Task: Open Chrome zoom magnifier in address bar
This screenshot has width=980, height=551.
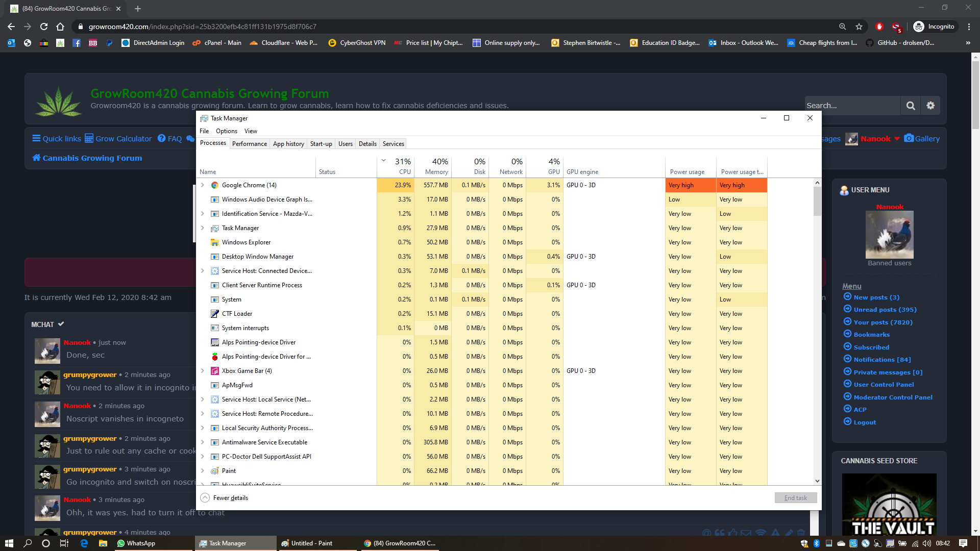Action: point(842,27)
